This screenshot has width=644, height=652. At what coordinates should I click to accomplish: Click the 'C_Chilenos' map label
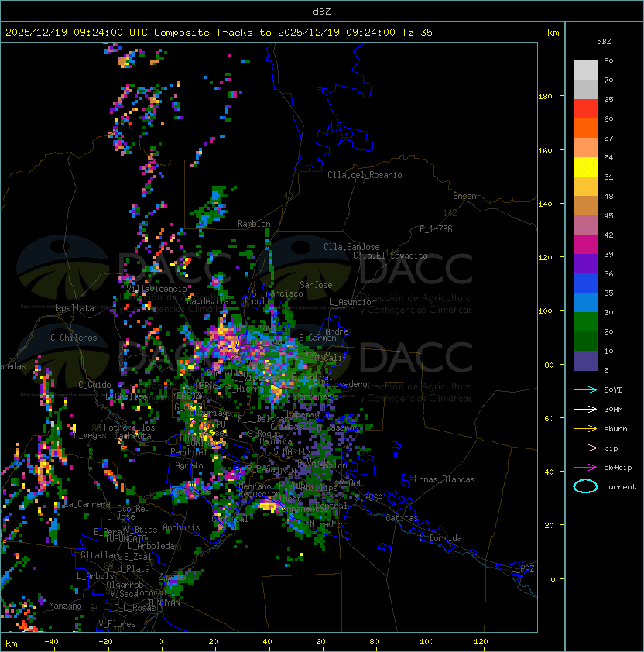tap(74, 338)
